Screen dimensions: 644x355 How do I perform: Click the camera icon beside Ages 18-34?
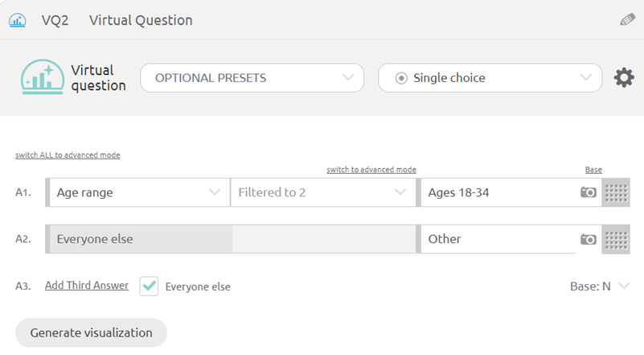coord(589,192)
